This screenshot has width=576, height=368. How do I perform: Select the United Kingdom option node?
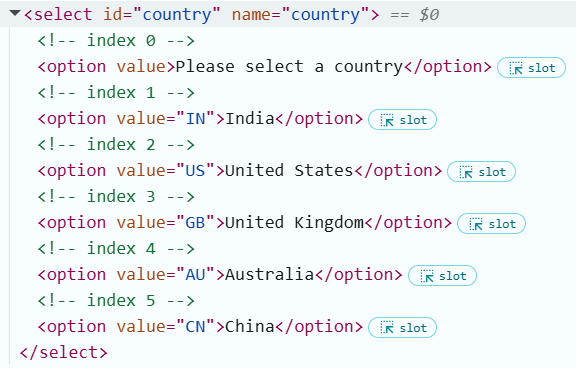pyautogui.click(x=245, y=223)
